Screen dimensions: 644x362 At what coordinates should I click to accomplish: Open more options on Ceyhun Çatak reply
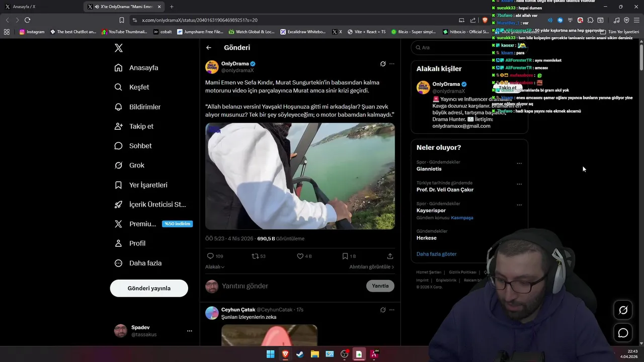(392, 310)
